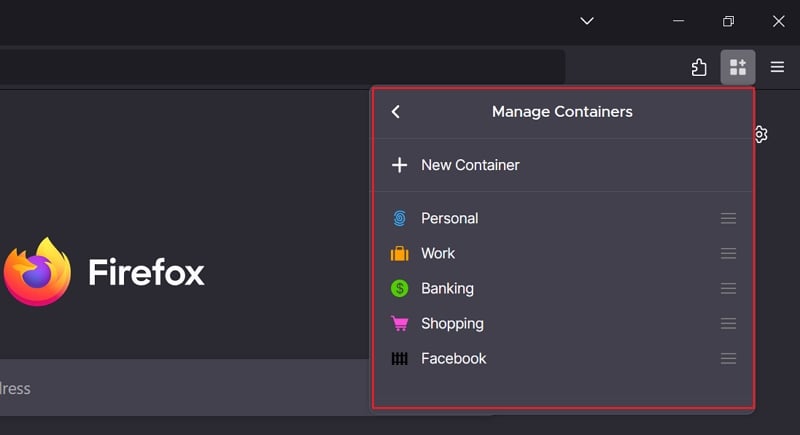Open the Extensions puzzle icon
This screenshot has width=800, height=435.
pos(699,67)
